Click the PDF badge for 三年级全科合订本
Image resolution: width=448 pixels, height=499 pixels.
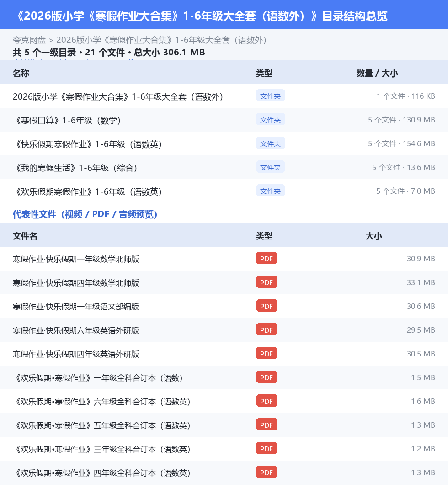267,449
